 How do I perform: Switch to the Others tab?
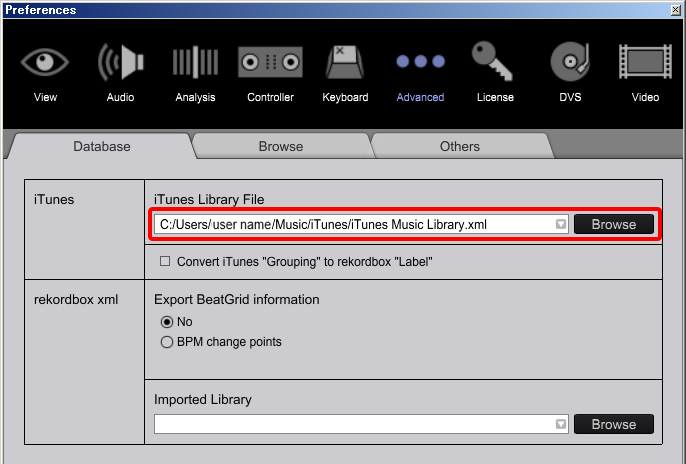coord(459,147)
